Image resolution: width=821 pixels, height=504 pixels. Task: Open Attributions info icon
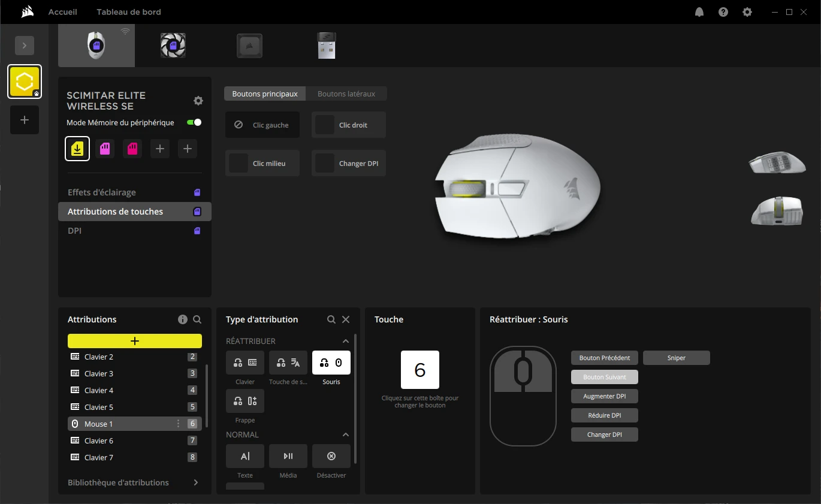coord(183,319)
